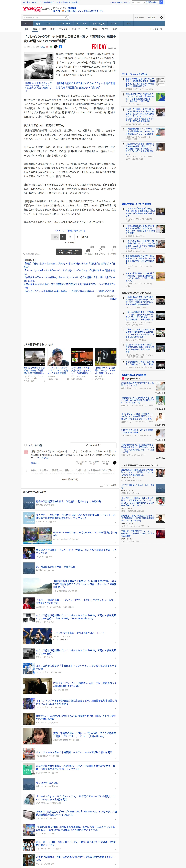Image resolution: width=186 pixels, height=868 pixels.
Task: Click the keyword search input field
Action: click(x=44, y=18)
